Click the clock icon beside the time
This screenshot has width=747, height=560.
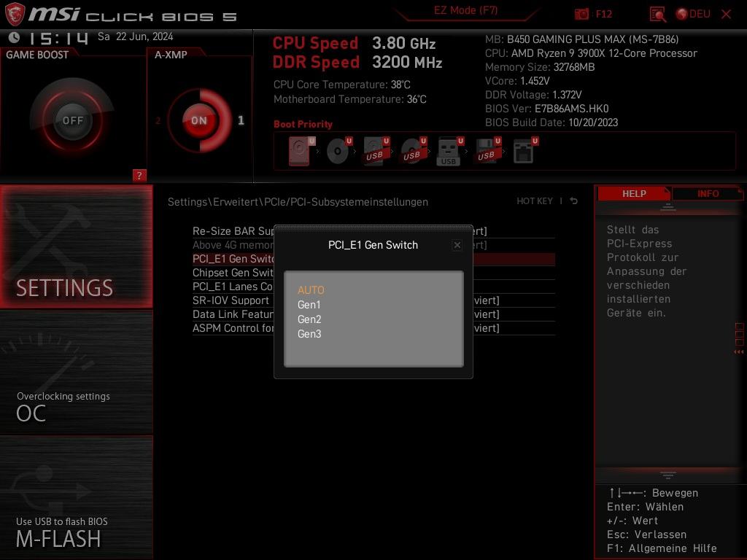coord(15,37)
